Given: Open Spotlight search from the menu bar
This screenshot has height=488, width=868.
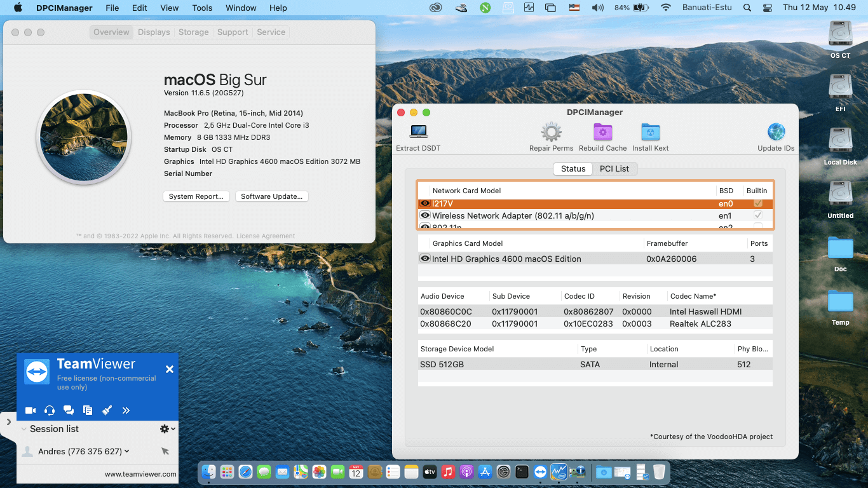Looking at the screenshot, I should [x=747, y=8].
